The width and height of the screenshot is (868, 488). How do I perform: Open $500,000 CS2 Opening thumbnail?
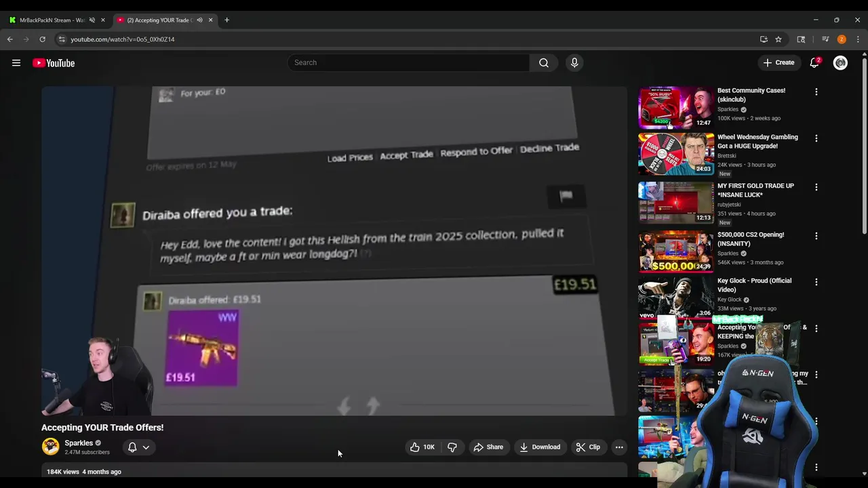tap(675, 251)
